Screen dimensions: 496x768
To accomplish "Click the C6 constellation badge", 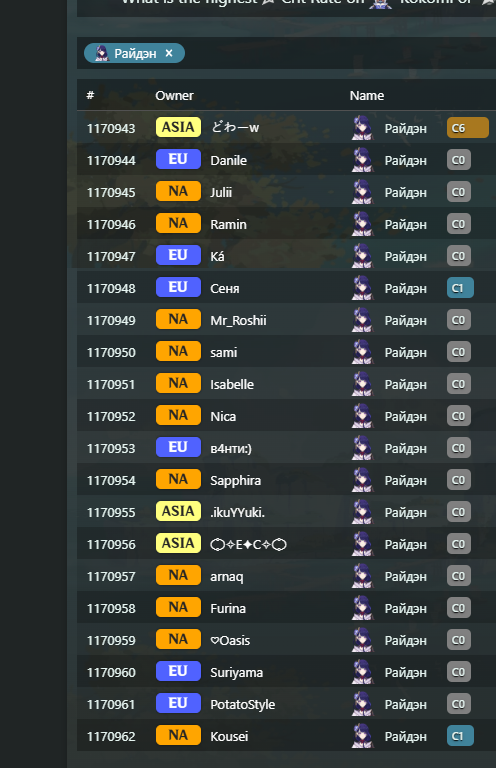I will (x=468, y=128).
